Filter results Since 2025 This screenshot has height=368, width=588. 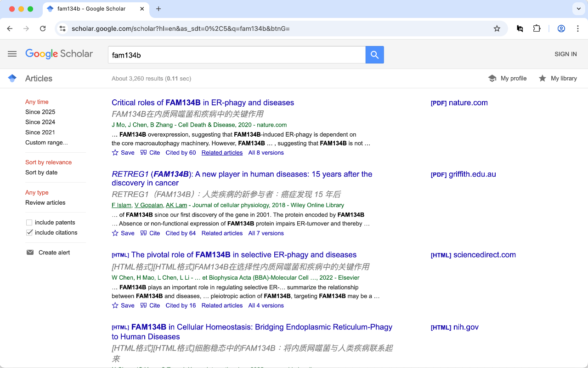(x=40, y=112)
